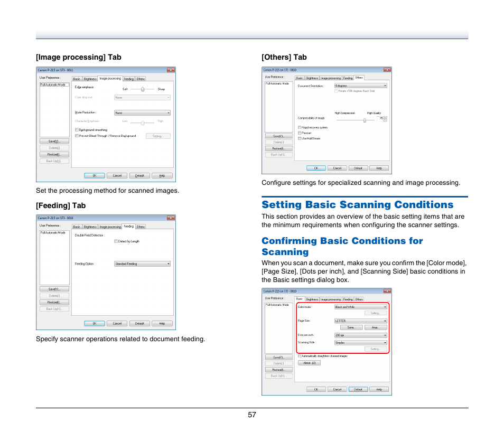
Task: Expand Page Size LETTER dropdown
Action: 361,321
